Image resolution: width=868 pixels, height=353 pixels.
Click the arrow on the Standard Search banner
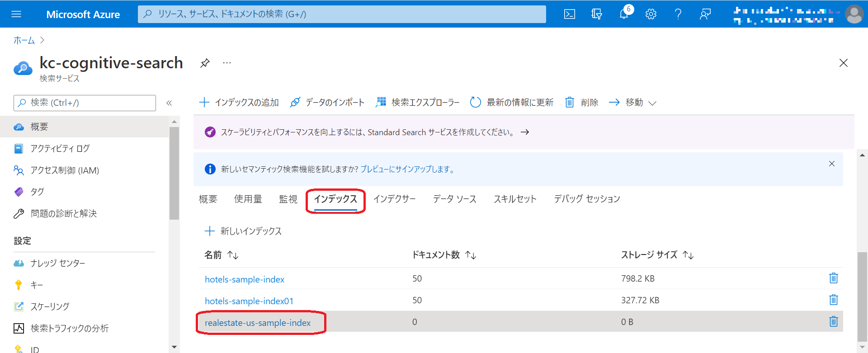pos(525,132)
